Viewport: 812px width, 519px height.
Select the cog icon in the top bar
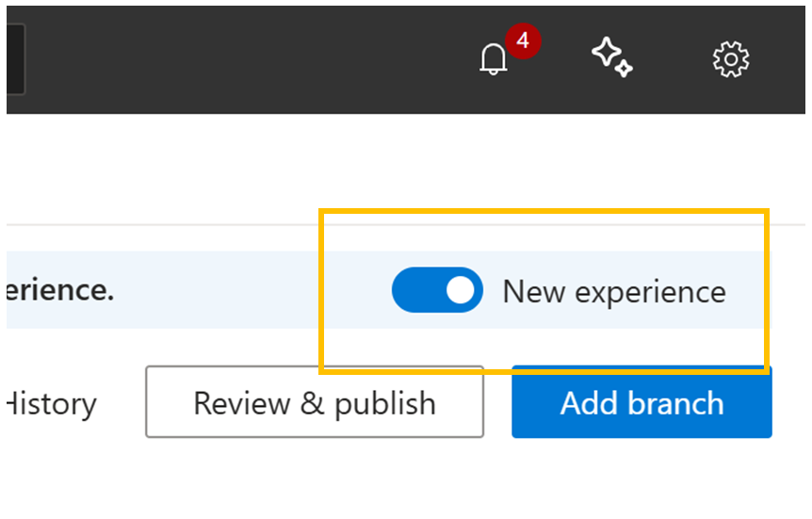(730, 60)
